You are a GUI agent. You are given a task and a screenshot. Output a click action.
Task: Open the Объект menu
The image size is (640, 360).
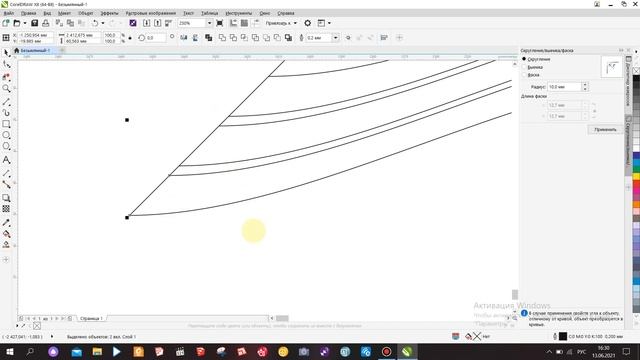(x=86, y=13)
